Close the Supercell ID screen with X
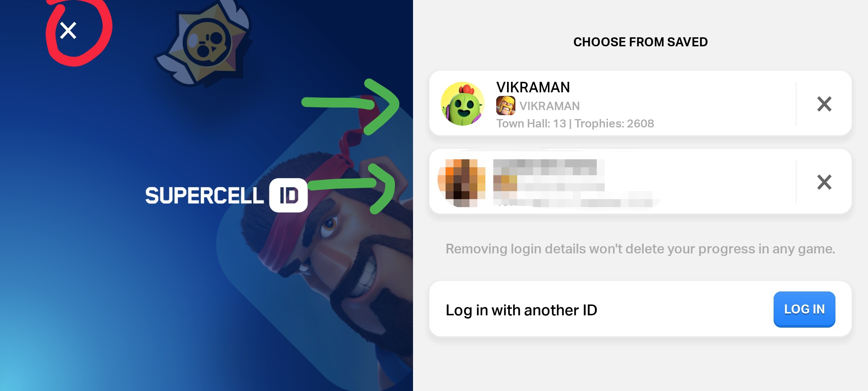The width and height of the screenshot is (868, 391). 68,30
